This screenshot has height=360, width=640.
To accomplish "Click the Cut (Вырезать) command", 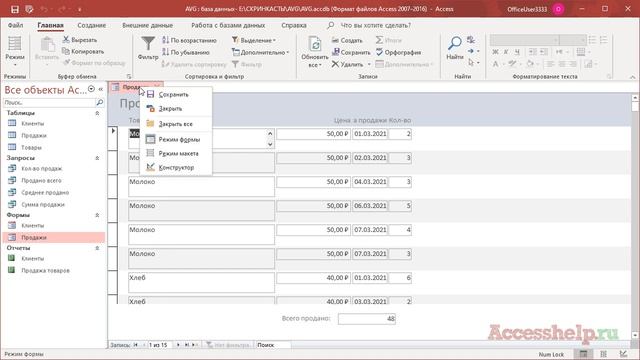I will (80, 40).
